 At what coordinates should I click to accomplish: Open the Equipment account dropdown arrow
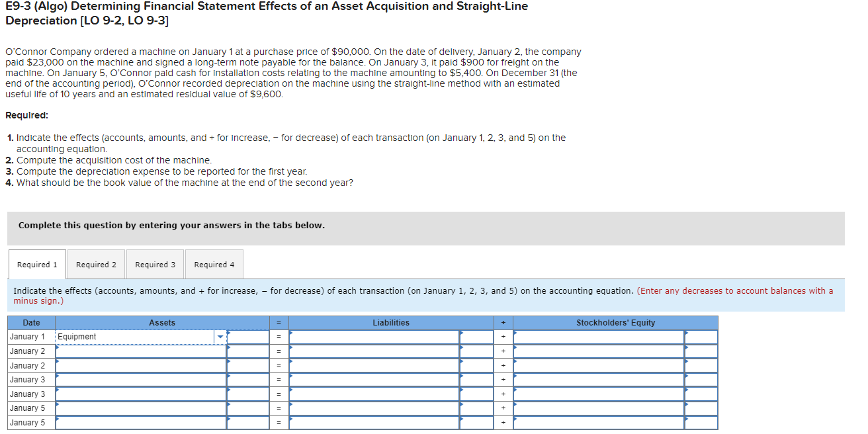point(220,336)
